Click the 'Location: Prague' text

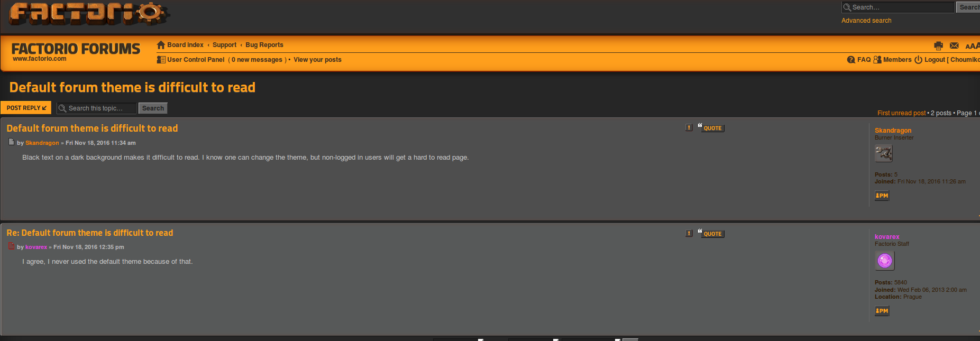click(x=898, y=297)
